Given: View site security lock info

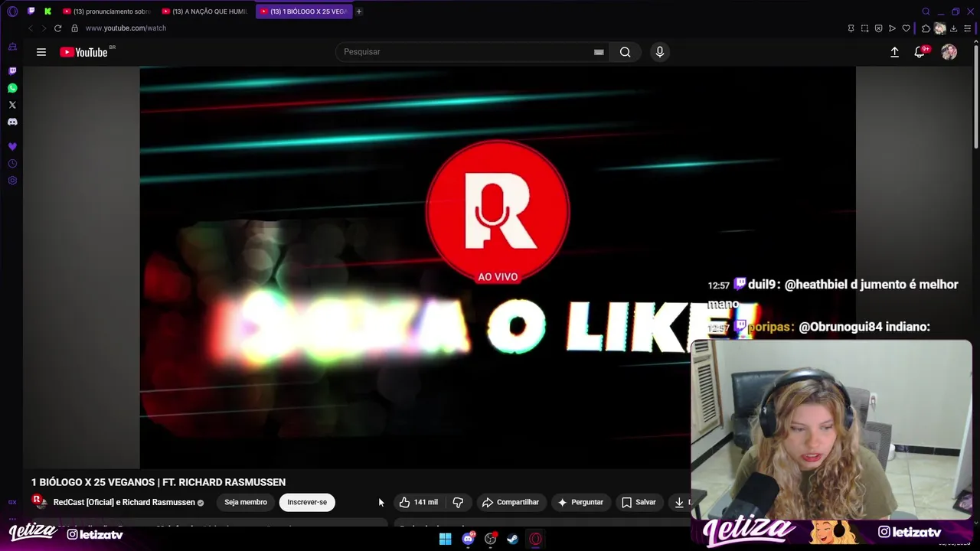Looking at the screenshot, I should (x=74, y=28).
